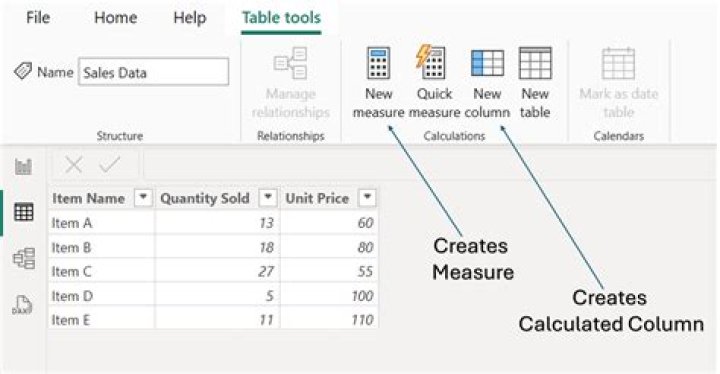Click the New measure calculator icon
720x374 pixels.
[378, 63]
